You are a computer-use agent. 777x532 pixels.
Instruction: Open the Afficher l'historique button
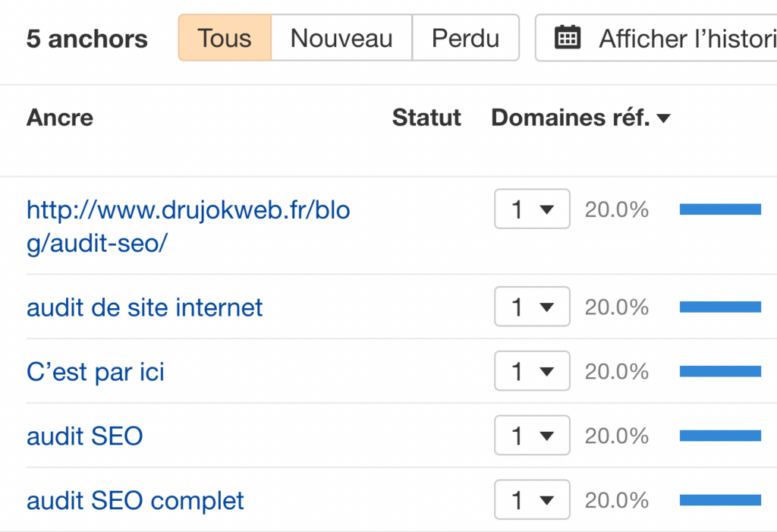656,38
